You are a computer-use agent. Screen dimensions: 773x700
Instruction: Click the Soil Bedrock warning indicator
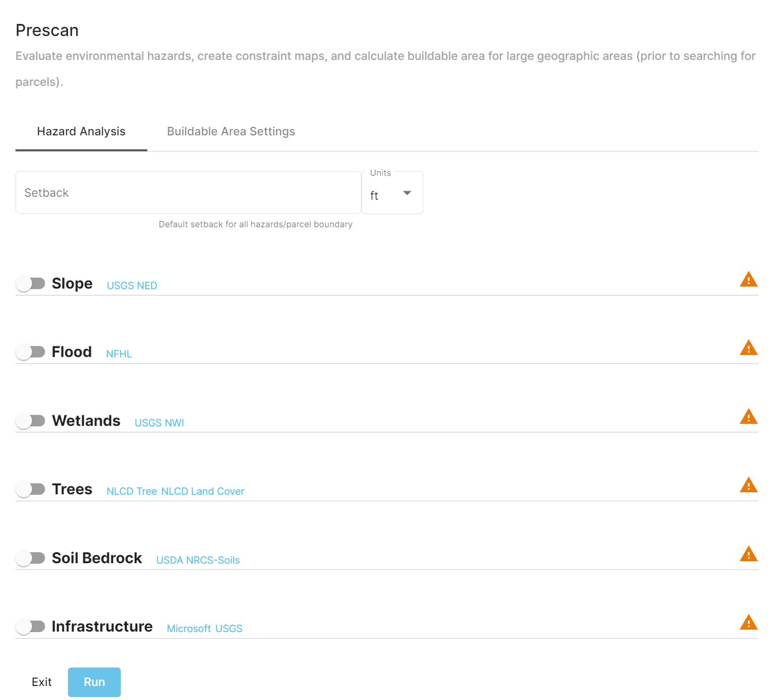coord(748,555)
